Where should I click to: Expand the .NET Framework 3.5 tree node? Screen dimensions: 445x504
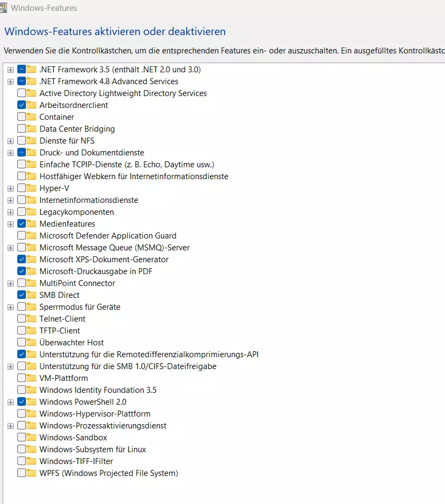(10, 70)
